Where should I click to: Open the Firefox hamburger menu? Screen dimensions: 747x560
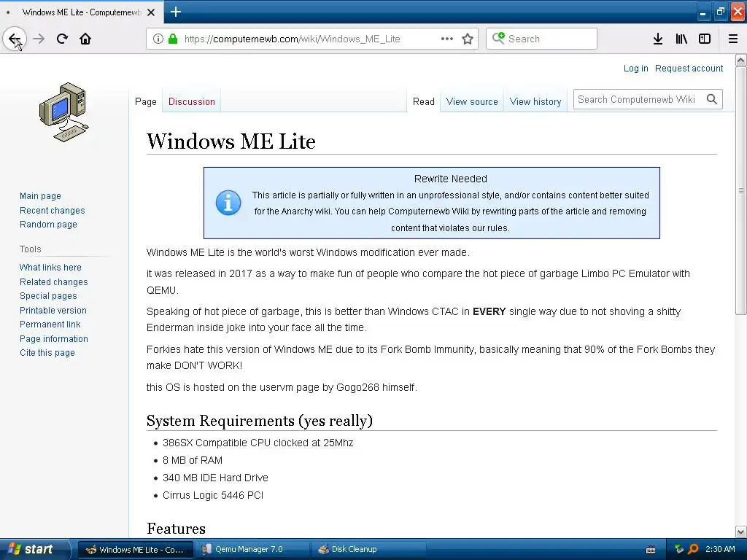(x=733, y=39)
